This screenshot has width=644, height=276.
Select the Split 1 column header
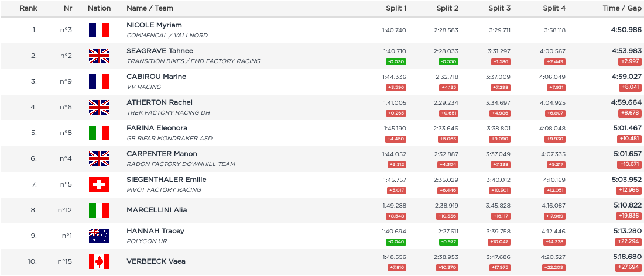coord(396,8)
